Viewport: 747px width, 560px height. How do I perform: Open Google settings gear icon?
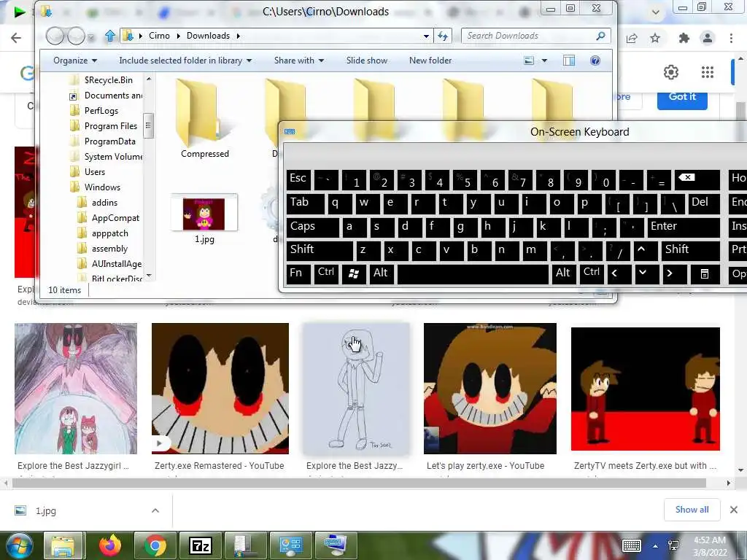coord(671,72)
